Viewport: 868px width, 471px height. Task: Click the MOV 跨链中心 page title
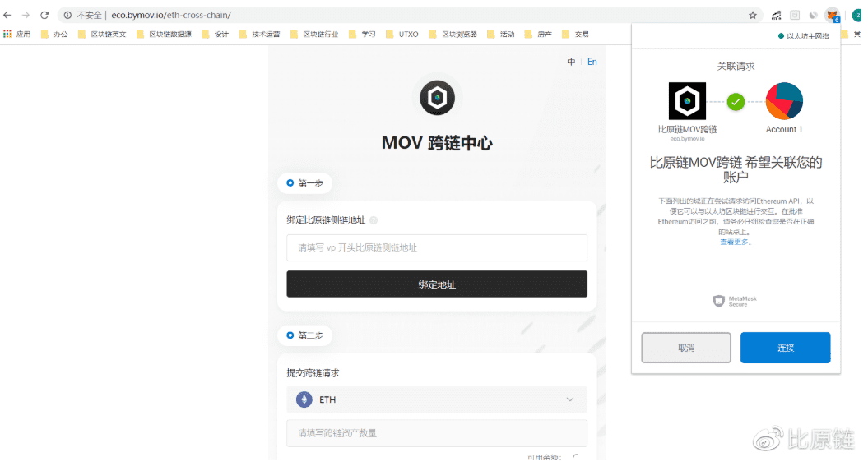pyautogui.click(x=437, y=143)
